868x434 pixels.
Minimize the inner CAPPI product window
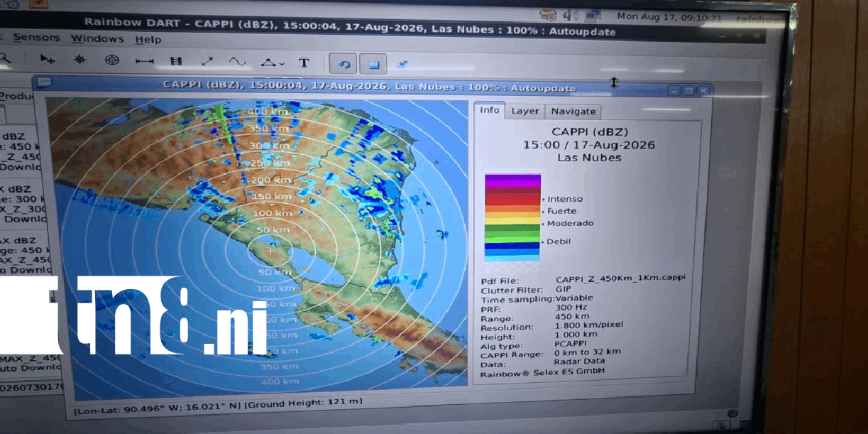tap(674, 91)
